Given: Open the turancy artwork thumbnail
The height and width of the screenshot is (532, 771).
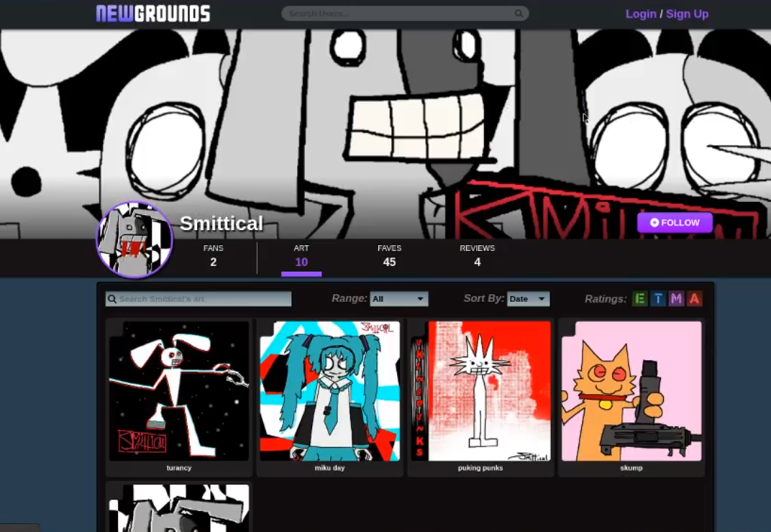Looking at the screenshot, I should (x=179, y=391).
